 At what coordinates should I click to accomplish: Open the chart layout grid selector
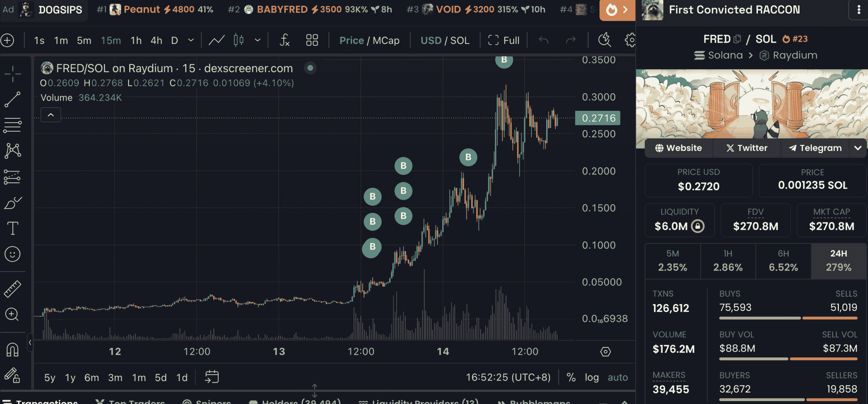click(x=312, y=40)
